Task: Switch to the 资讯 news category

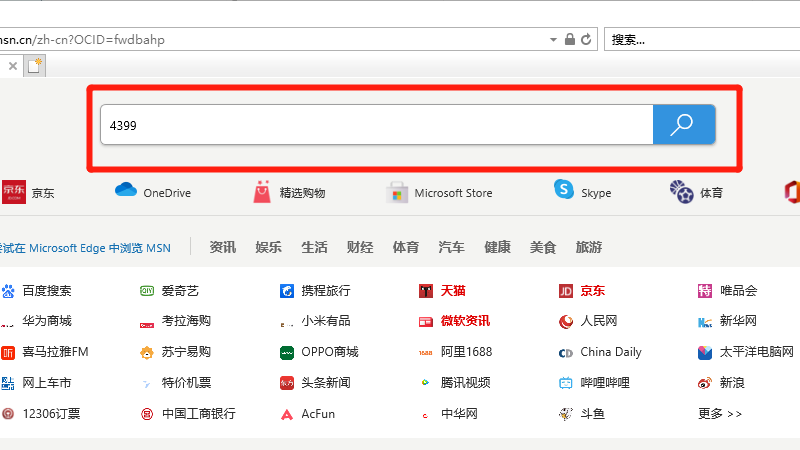Action: 222,247
